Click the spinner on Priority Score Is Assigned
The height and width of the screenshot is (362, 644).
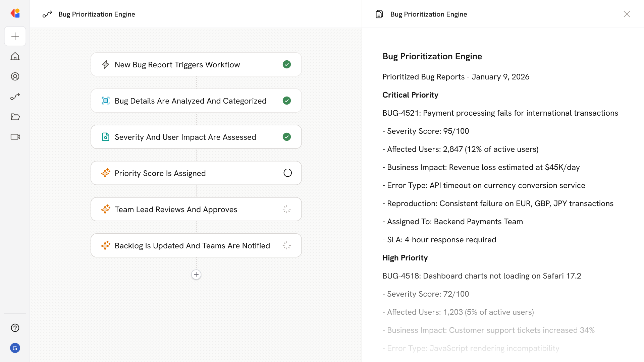287,173
